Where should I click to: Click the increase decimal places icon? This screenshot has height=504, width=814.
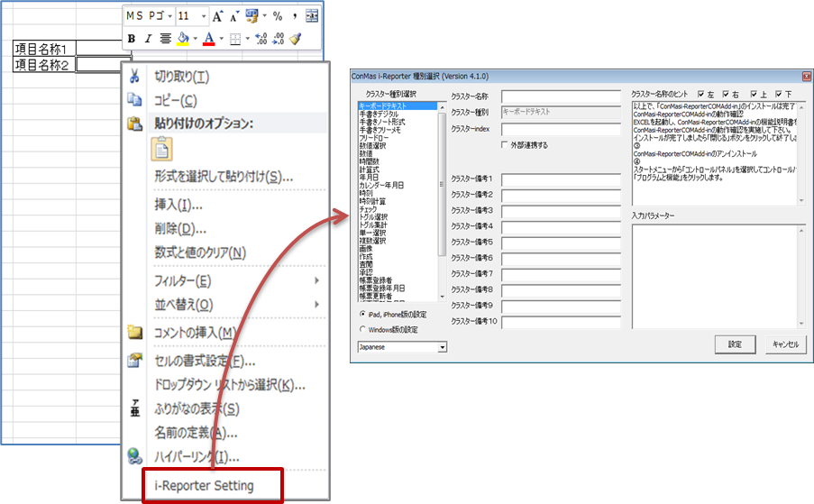click(x=261, y=39)
